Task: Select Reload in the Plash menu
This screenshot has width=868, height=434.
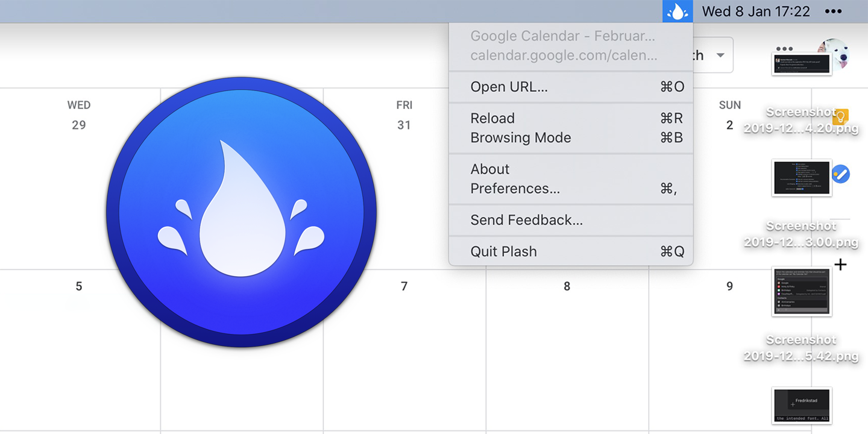Action: tap(492, 118)
